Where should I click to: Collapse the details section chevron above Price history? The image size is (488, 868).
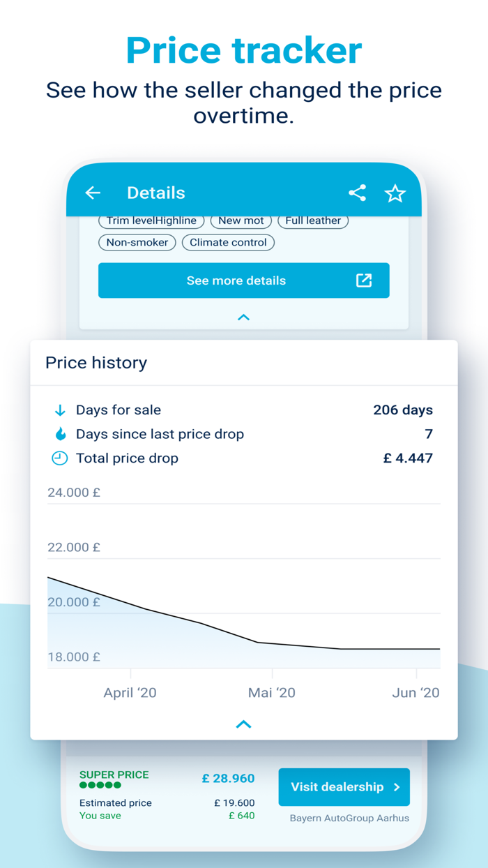point(243,317)
